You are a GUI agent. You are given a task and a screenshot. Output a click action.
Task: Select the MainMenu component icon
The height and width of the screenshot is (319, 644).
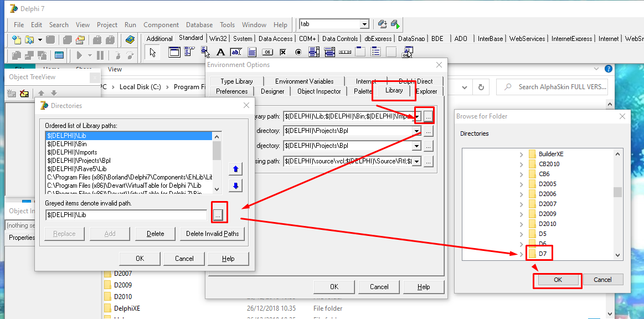[189, 52]
